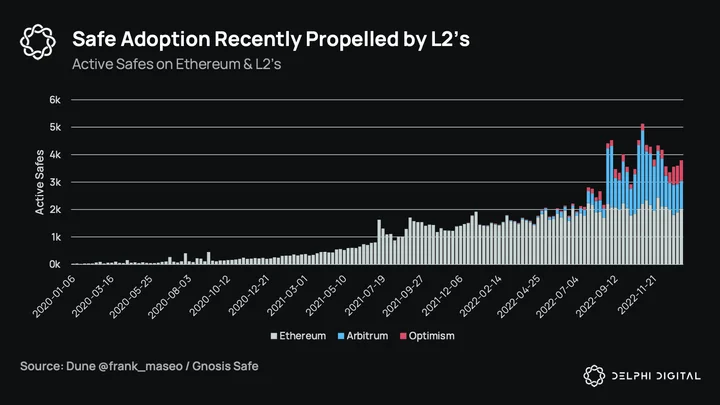Click the 6k y-axis label
The height and width of the screenshot is (405, 720).
[x=55, y=100]
